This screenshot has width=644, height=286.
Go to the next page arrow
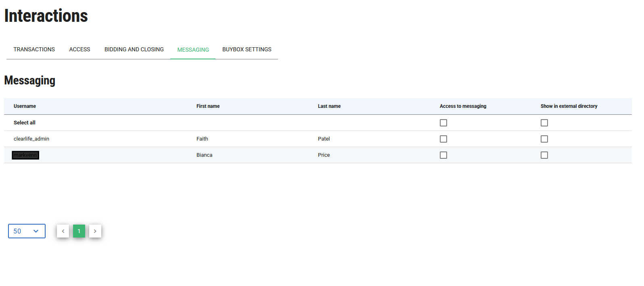coord(95,231)
